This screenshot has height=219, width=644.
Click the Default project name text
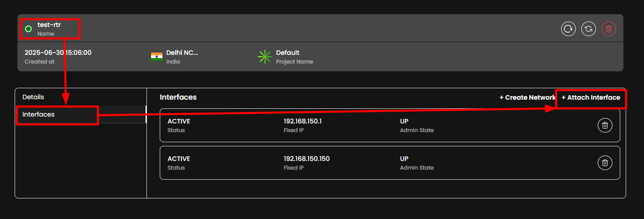tap(287, 53)
